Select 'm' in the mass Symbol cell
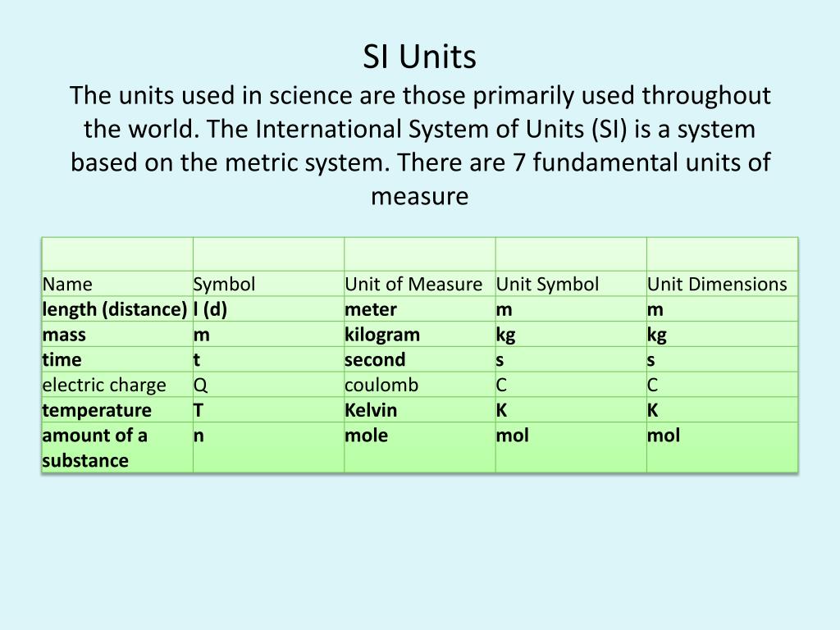This screenshot has height=630, width=840. [x=268, y=335]
